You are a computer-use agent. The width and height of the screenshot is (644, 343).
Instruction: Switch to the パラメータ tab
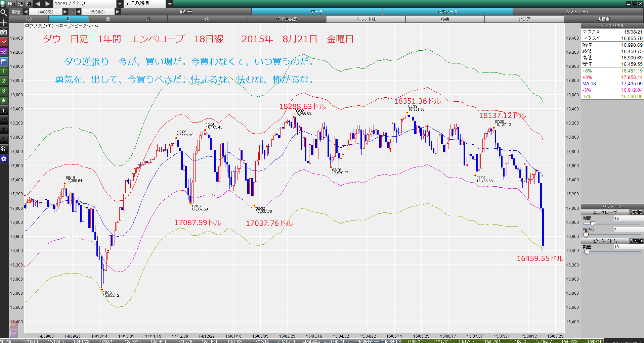coord(447,12)
